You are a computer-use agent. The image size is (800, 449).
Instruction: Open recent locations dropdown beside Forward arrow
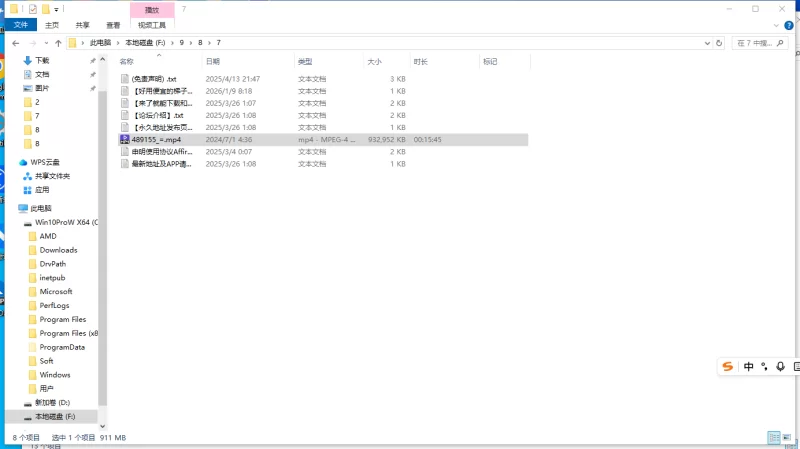click(46, 43)
